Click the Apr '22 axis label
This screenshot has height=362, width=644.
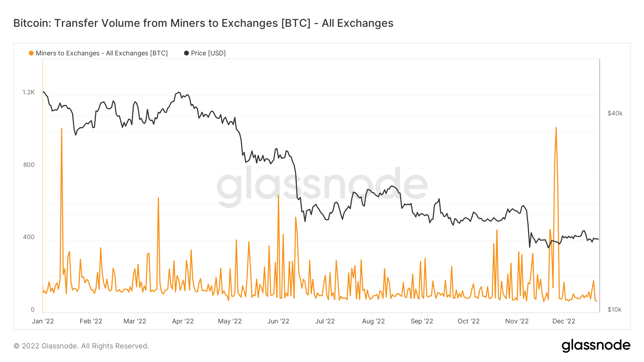(183, 321)
